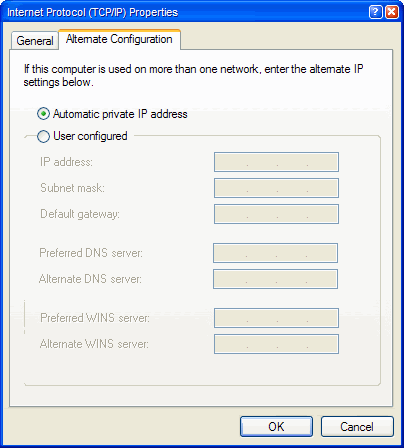Image resolution: width=404 pixels, height=448 pixels.
Task: Click the Automatic private IP address label
Action: tap(120, 114)
